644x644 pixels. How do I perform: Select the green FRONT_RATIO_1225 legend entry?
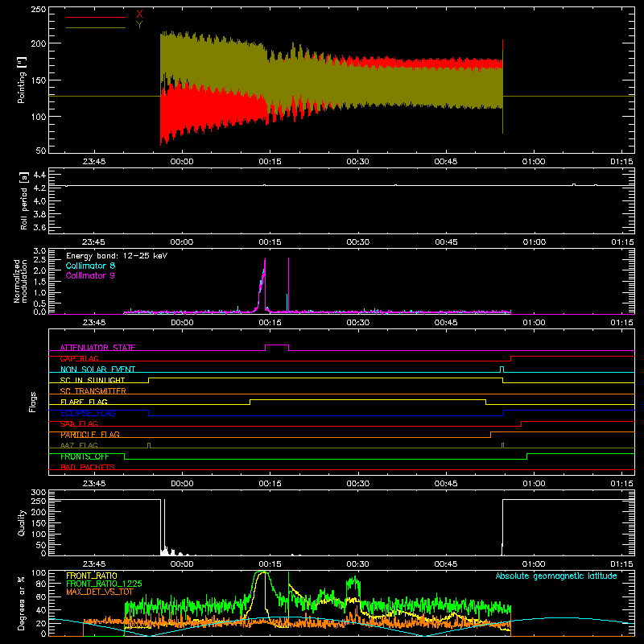coord(104,584)
